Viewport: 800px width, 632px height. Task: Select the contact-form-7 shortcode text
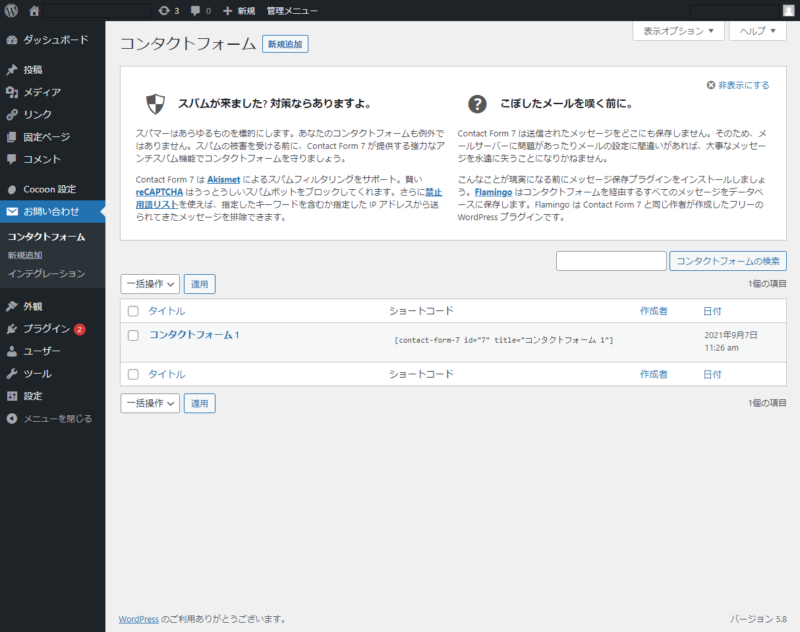coord(504,340)
